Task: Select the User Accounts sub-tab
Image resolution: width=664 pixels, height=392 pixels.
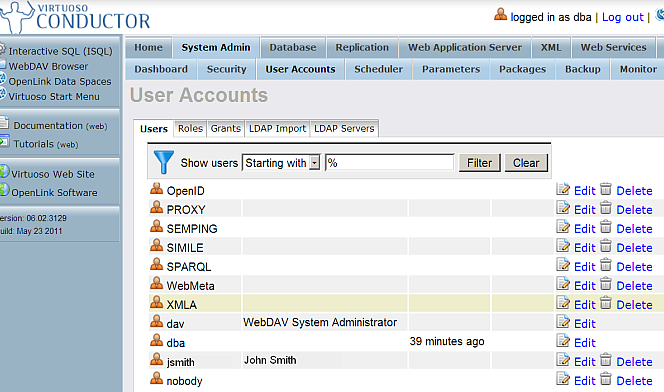Action: click(300, 69)
